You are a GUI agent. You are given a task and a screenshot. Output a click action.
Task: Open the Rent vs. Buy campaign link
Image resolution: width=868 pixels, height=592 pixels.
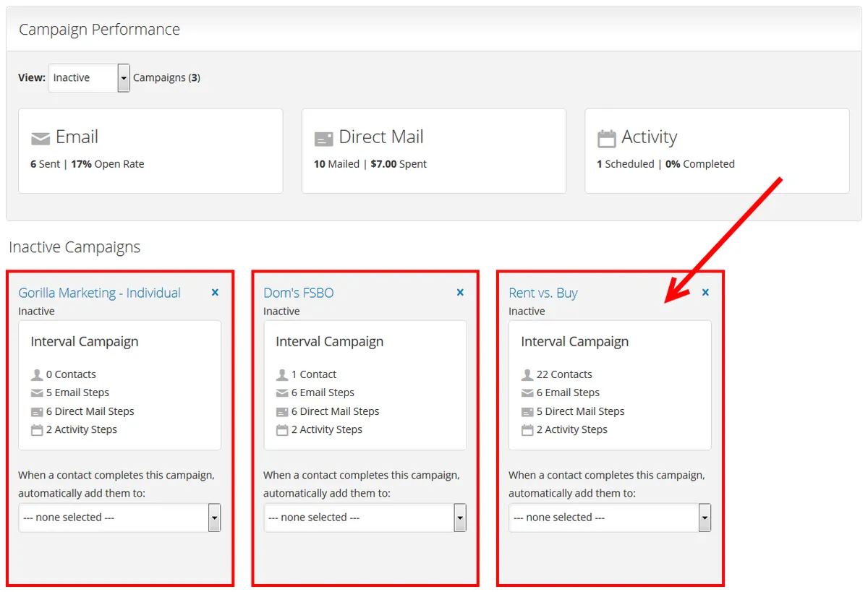pyautogui.click(x=542, y=293)
